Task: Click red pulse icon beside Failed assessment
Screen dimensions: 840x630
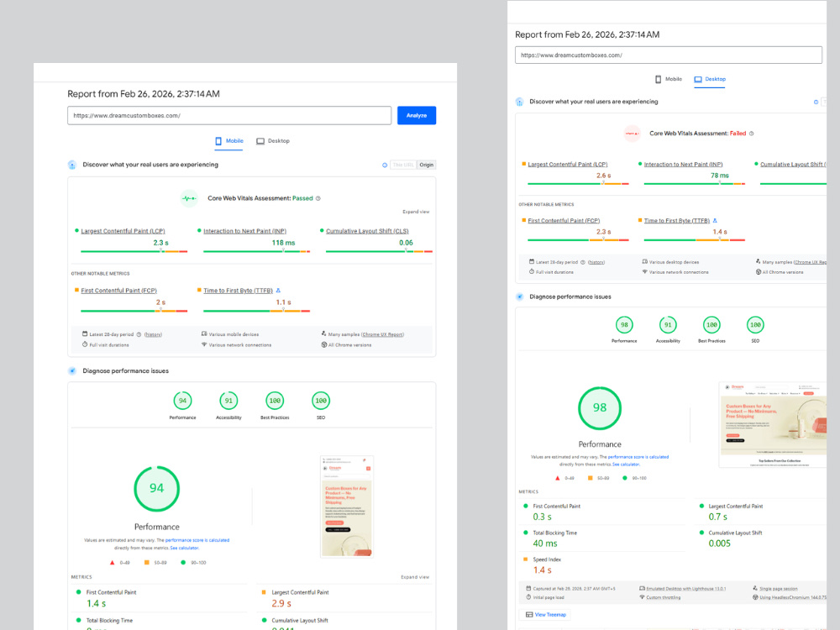Action: [x=633, y=134]
